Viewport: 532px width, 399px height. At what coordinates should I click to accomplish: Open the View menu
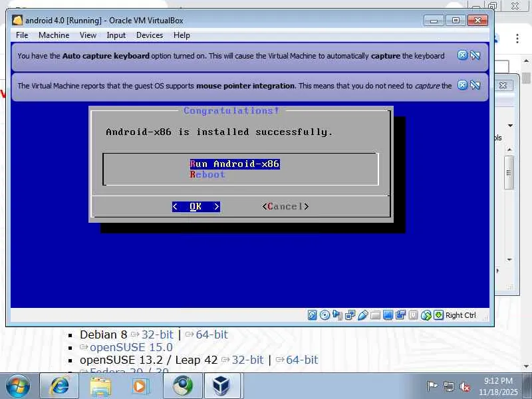pyautogui.click(x=88, y=35)
